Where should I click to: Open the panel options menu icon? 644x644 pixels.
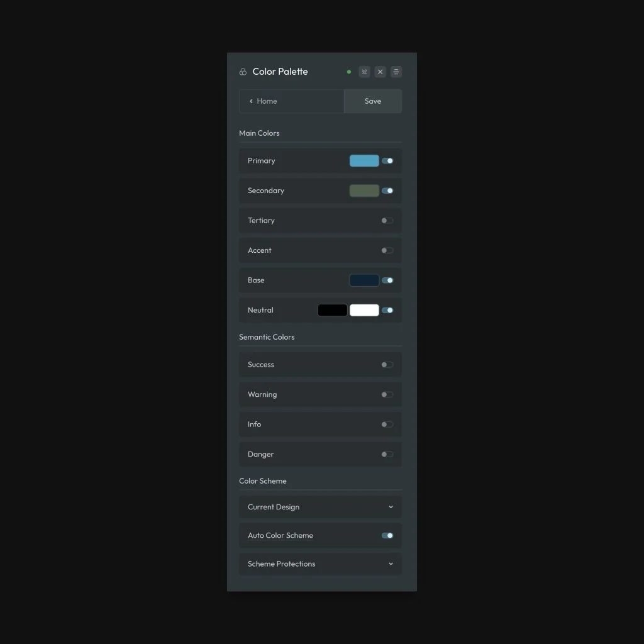396,72
